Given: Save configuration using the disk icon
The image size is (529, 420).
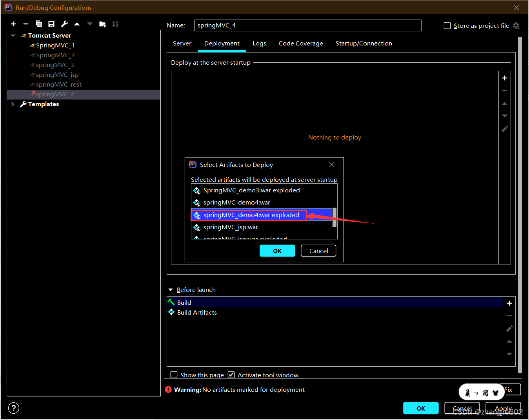Looking at the screenshot, I should (51, 24).
